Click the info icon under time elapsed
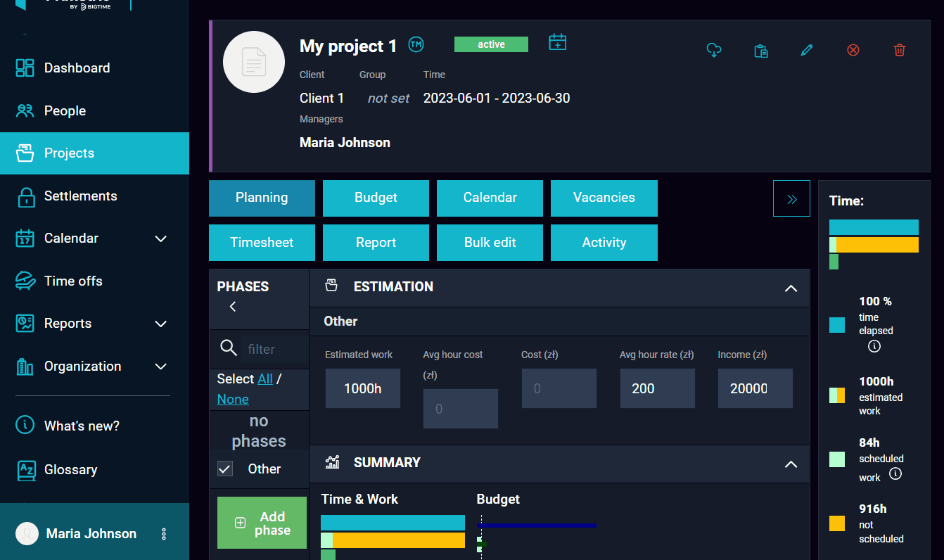This screenshot has width=944, height=560. (874, 346)
